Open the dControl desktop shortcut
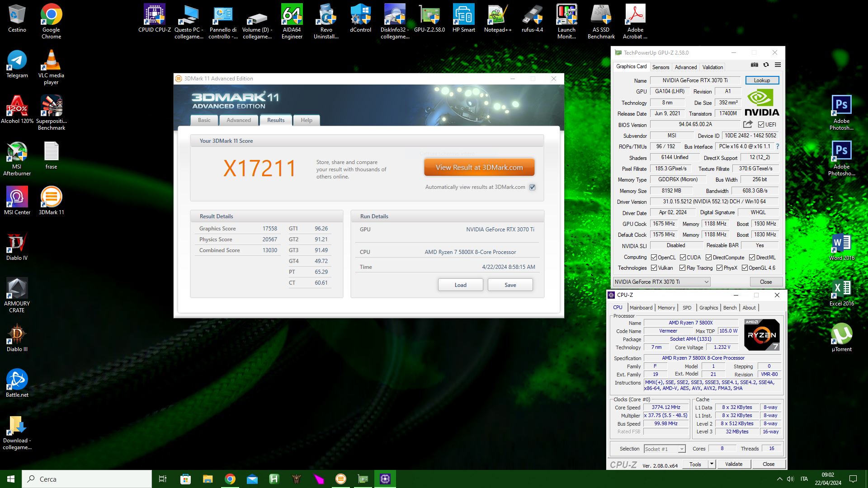This screenshot has width=868, height=488. click(361, 19)
